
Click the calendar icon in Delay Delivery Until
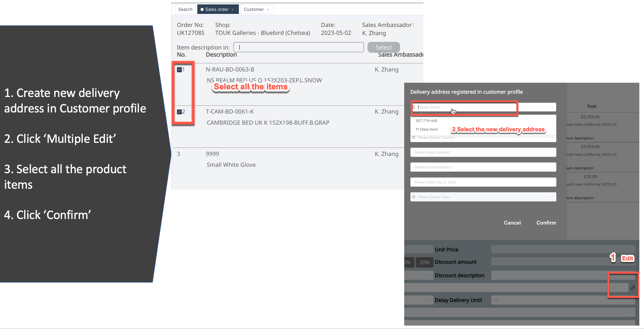(496, 300)
